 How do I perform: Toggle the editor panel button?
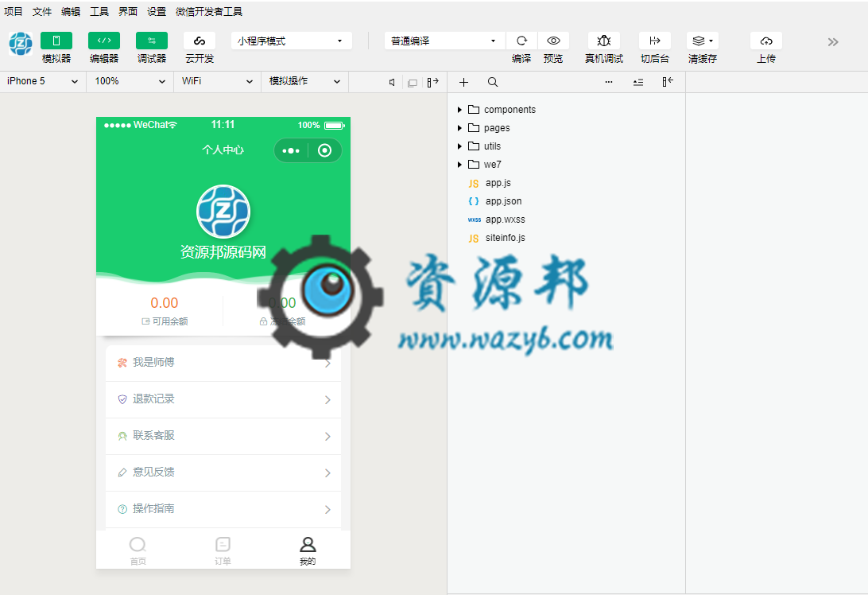click(x=104, y=41)
